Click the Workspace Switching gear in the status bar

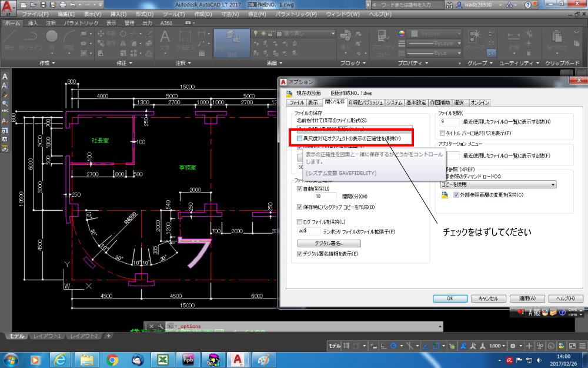[x=513, y=346]
